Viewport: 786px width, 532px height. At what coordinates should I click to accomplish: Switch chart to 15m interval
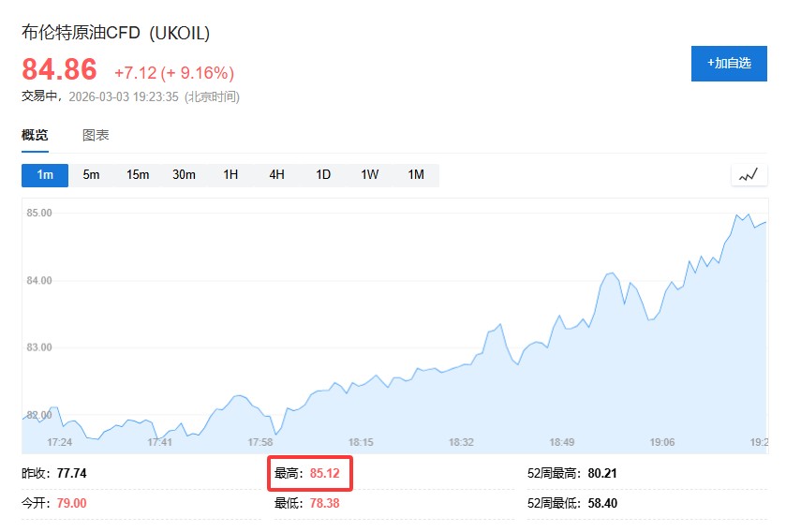138,175
